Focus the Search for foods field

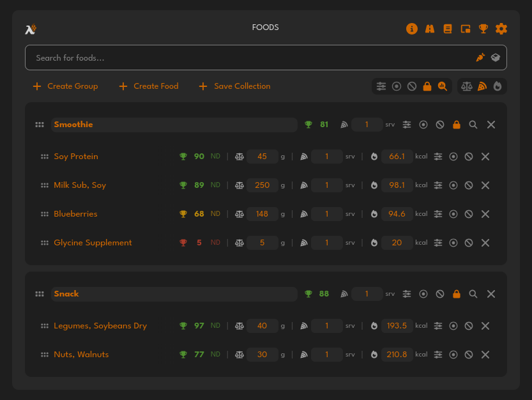click(x=266, y=58)
